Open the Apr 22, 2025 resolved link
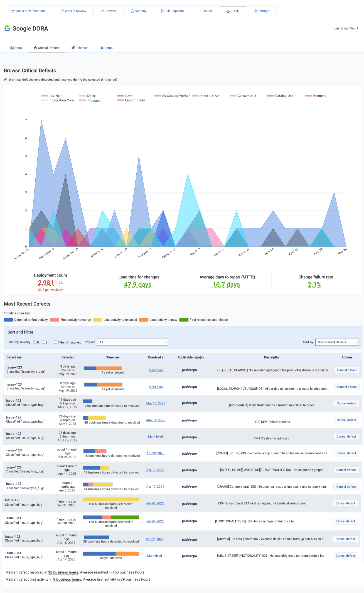This screenshot has width=364, height=593. [x=154, y=539]
